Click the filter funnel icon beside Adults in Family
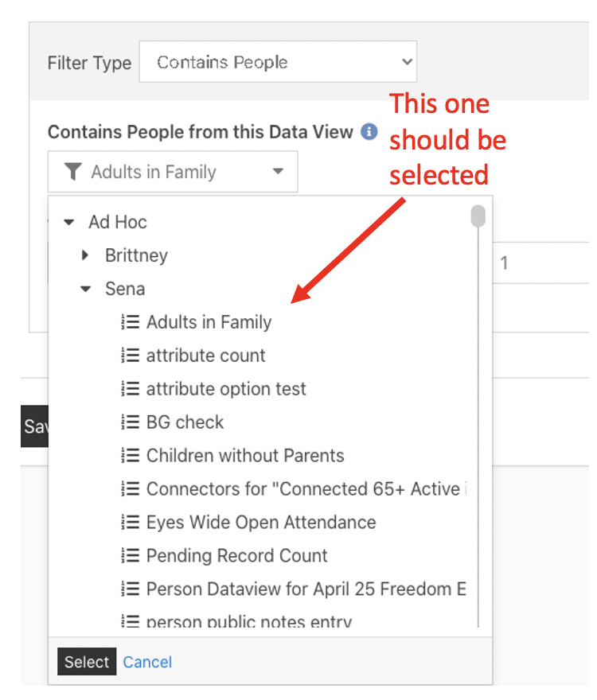 pyautogui.click(x=73, y=171)
